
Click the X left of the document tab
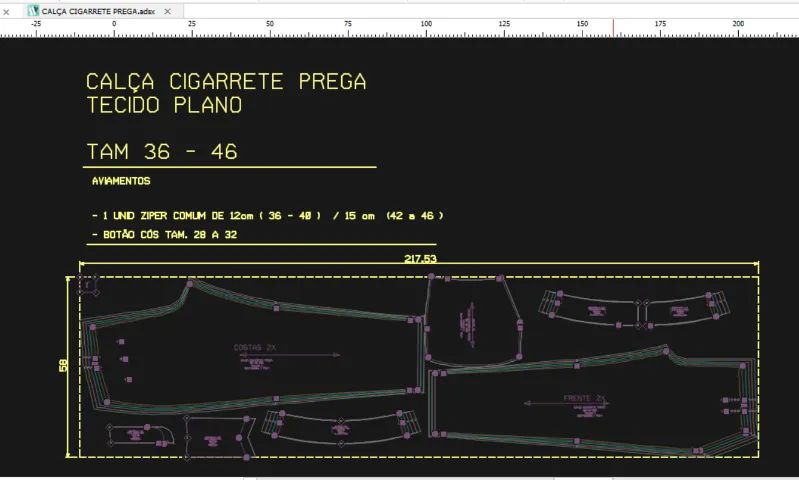(6, 12)
